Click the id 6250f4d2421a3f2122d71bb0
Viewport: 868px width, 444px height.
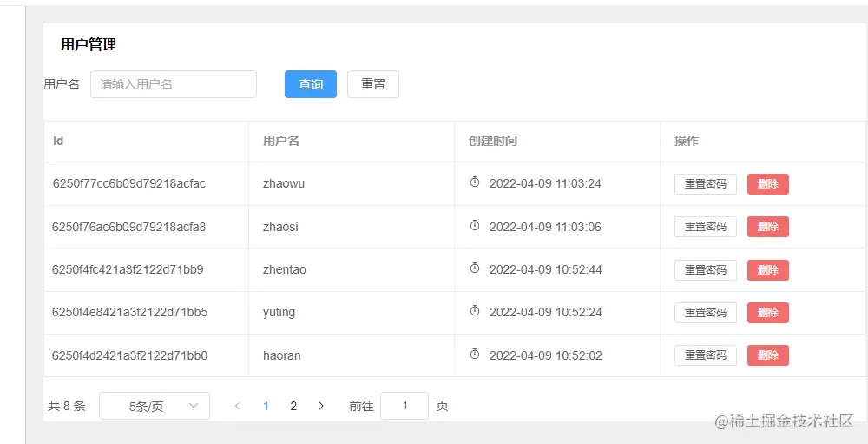129,355
